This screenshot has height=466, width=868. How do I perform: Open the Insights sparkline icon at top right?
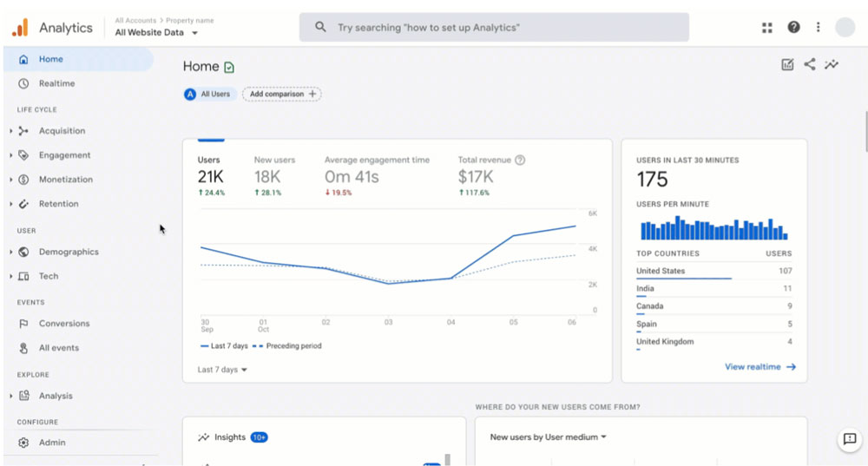(831, 64)
